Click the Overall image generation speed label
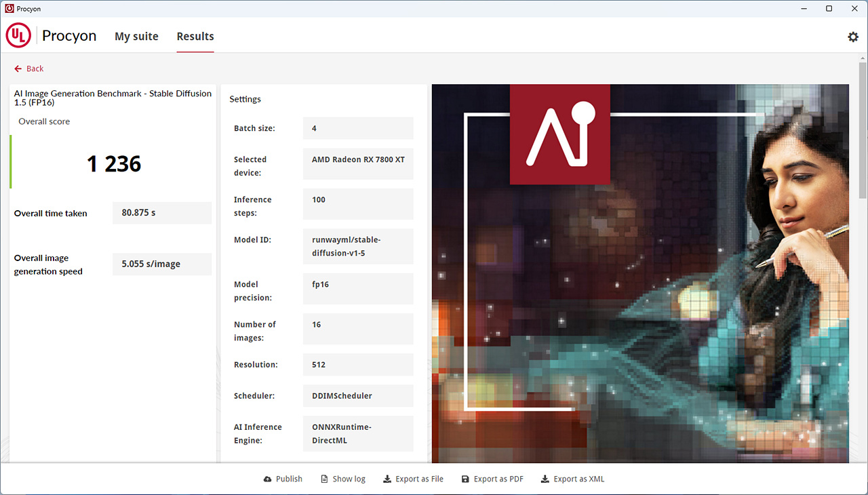 [48, 264]
